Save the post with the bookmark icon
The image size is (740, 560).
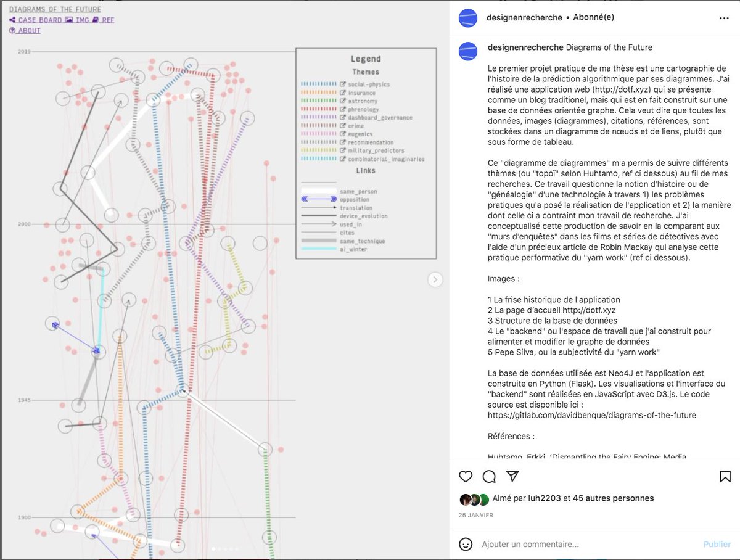(725, 476)
